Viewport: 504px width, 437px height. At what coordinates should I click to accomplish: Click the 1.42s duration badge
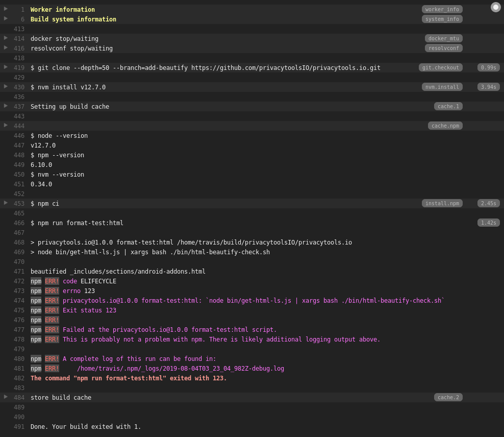coord(488,223)
